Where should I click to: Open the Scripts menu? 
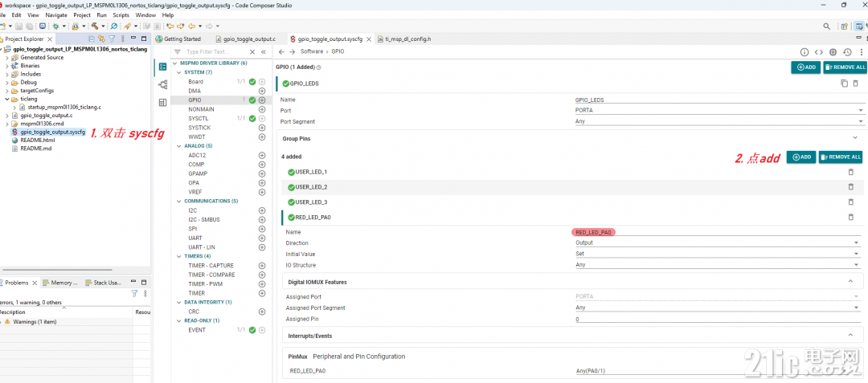tap(121, 15)
